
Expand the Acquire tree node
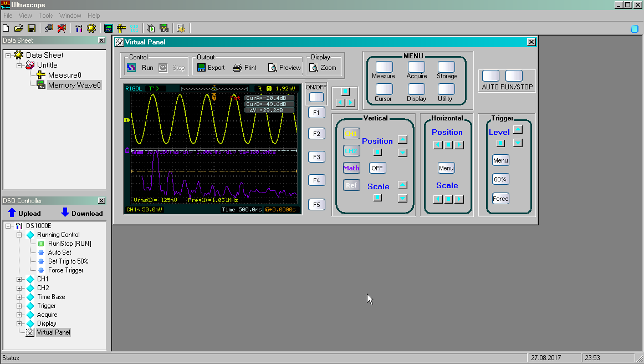pos(19,315)
